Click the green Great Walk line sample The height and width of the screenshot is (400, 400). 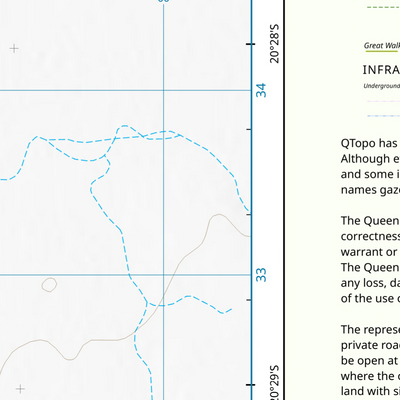click(x=382, y=51)
